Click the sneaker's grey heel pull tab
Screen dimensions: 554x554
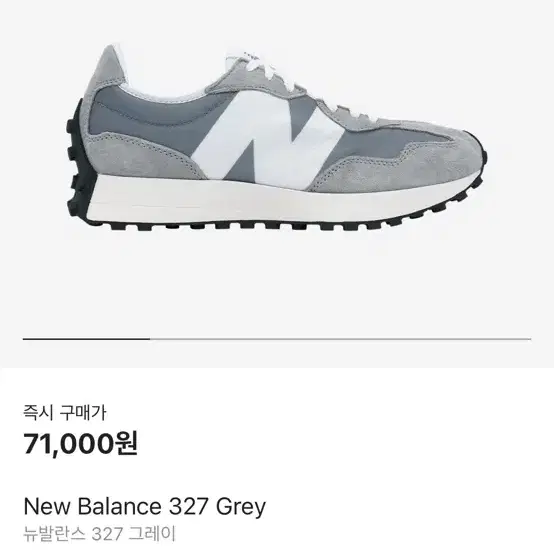tap(113, 65)
